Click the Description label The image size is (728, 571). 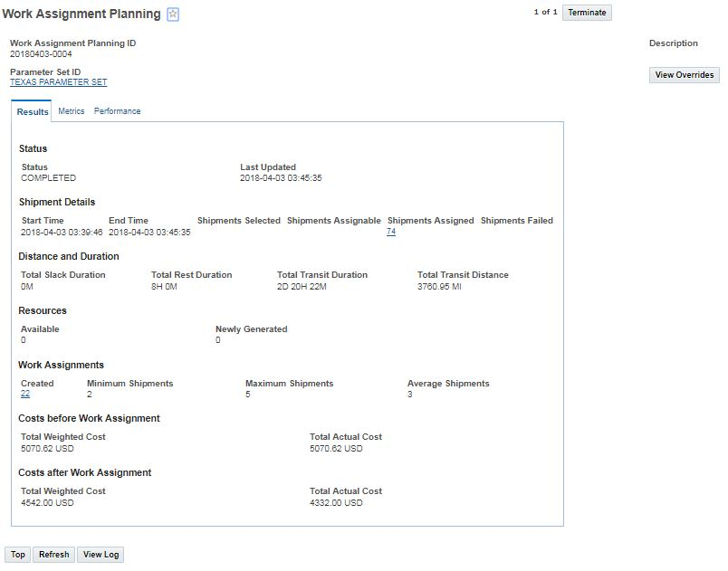(673, 43)
